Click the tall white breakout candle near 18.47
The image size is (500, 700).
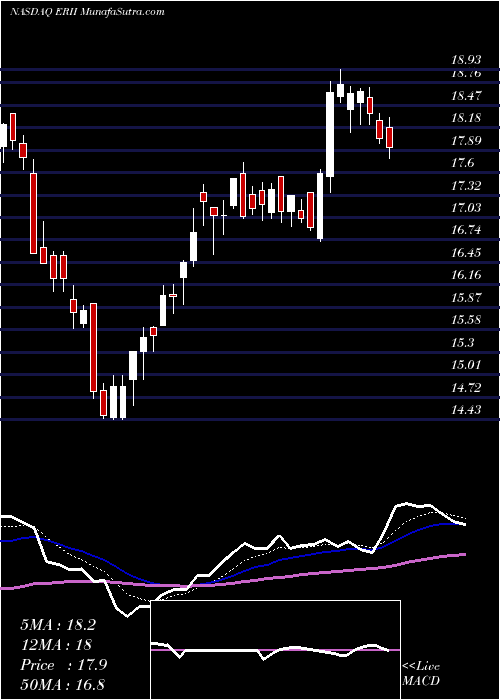point(330,134)
